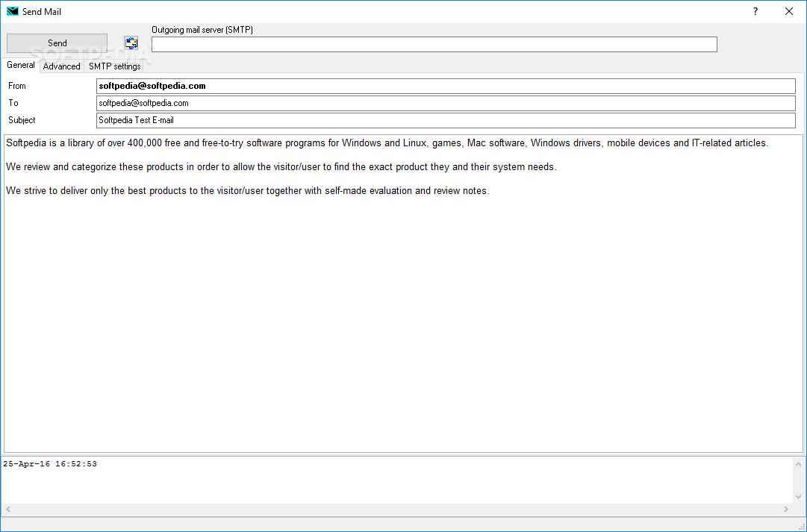Click the 'Outgoing mail server (SMTP)' label
The height and width of the screenshot is (532, 807).
pyautogui.click(x=202, y=30)
